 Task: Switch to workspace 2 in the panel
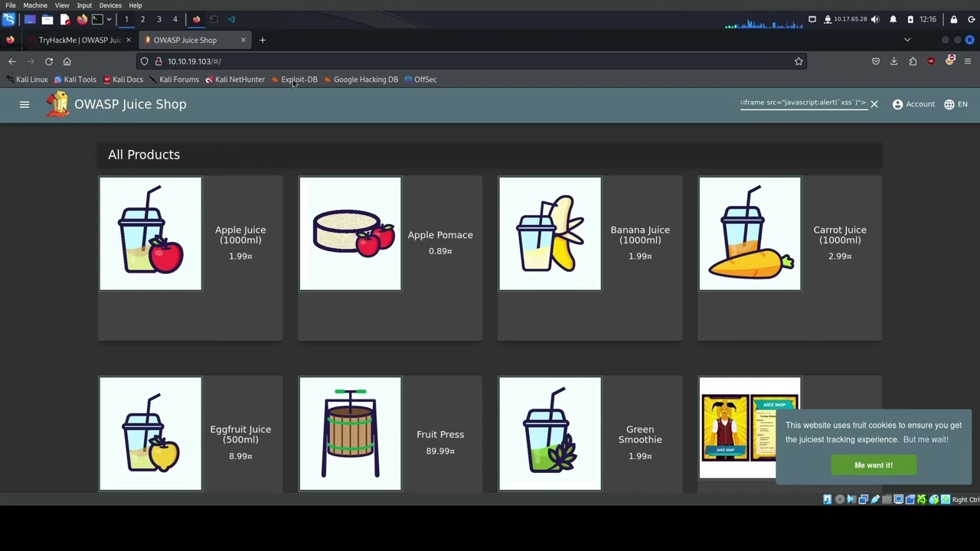142,19
